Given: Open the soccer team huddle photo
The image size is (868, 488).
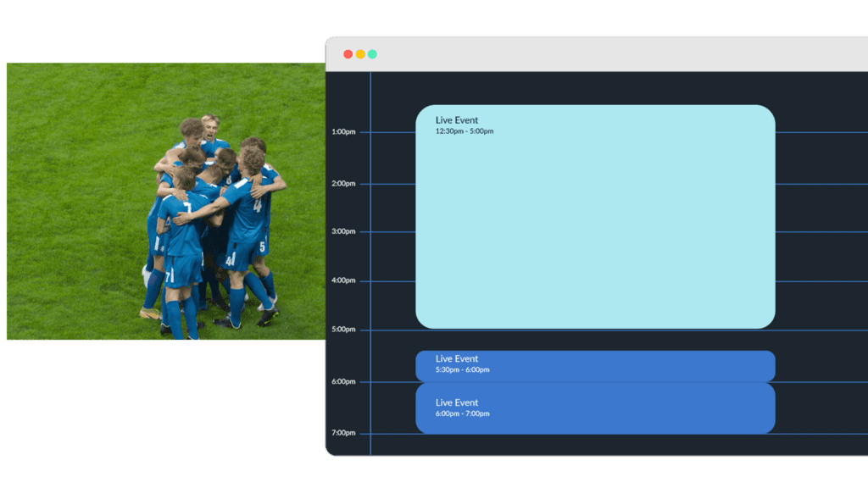Looking at the screenshot, I should (x=165, y=202).
